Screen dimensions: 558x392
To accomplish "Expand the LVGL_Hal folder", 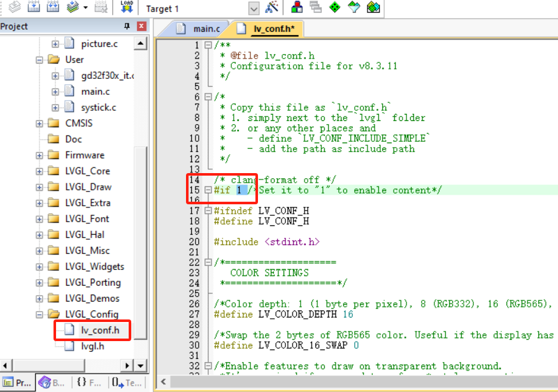I will pos(39,235).
